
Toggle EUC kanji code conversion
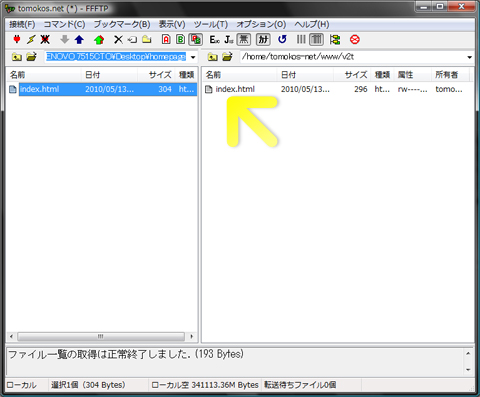coord(215,40)
